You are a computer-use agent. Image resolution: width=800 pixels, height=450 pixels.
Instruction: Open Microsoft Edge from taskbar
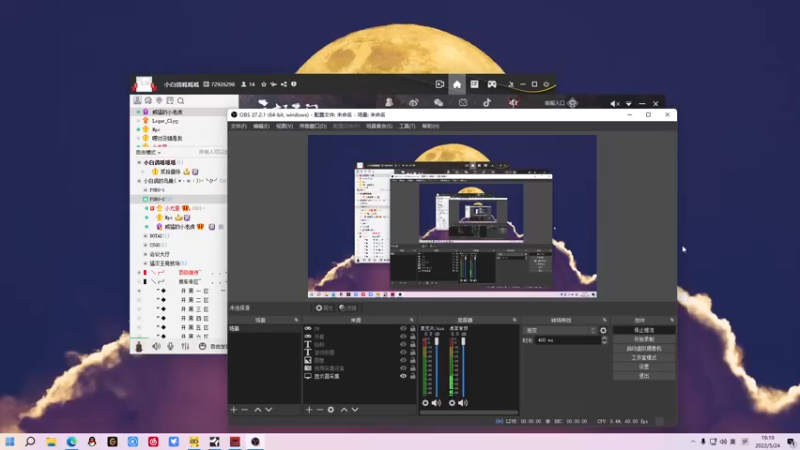71,441
